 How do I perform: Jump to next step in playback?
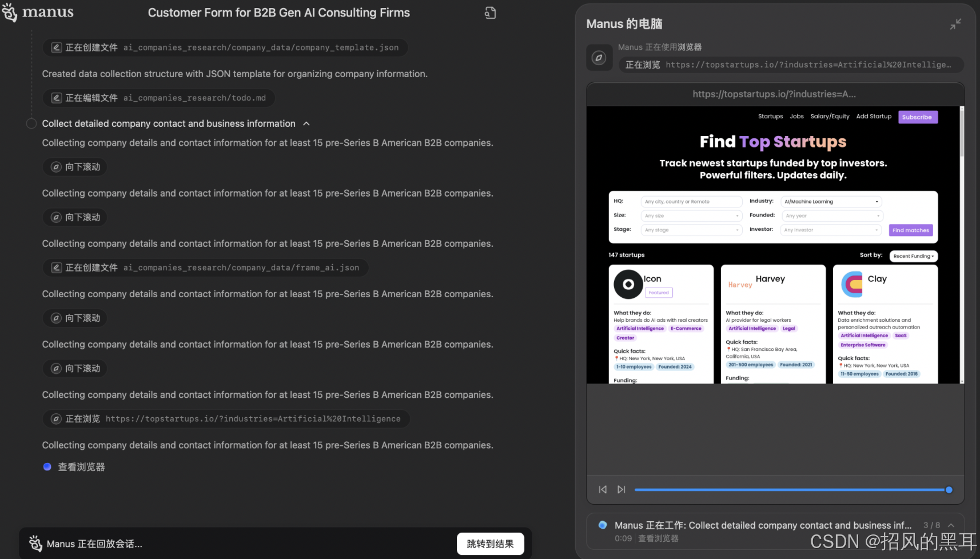point(621,489)
